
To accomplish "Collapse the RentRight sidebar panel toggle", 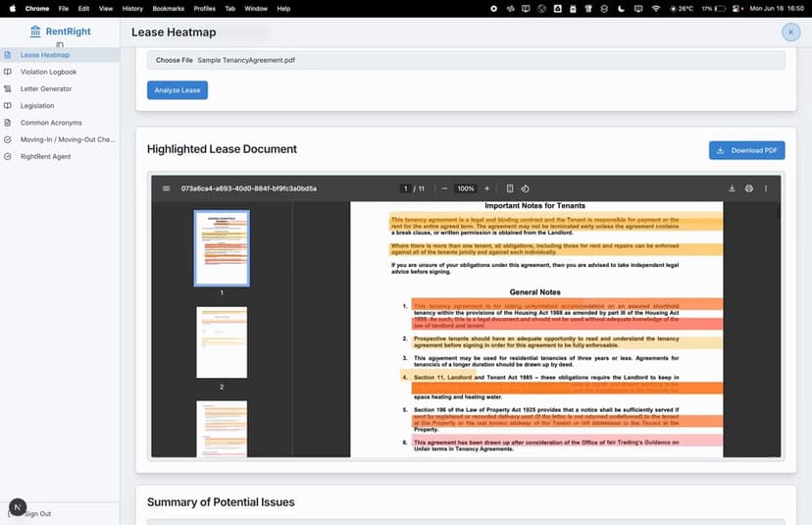I will (x=60, y=45).
